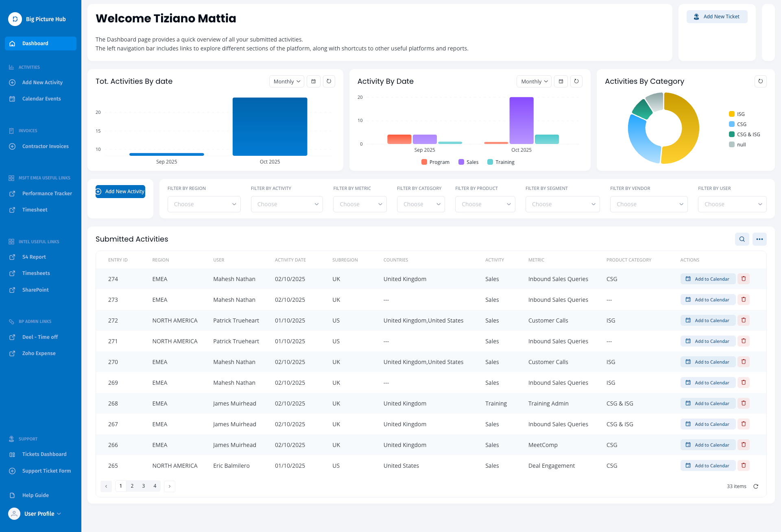Open calendar picker in Activity By Date
781x532 pixels.
coord(561,81)
